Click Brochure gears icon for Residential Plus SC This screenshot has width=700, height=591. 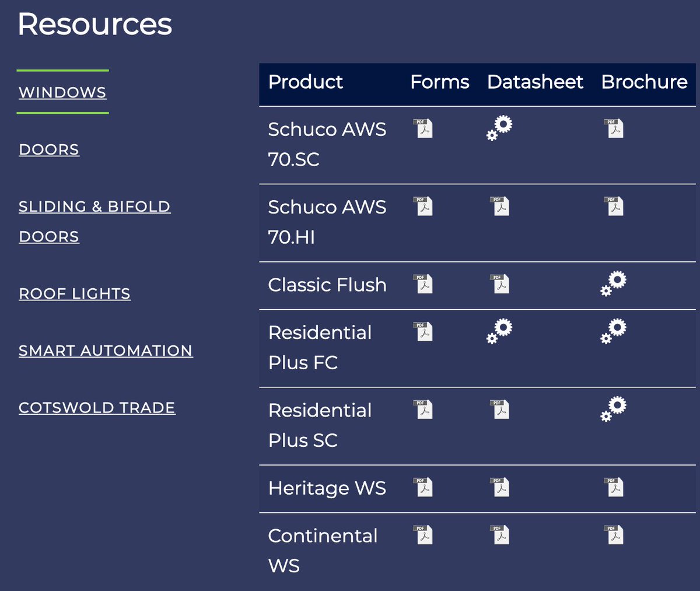pyautogui.click(x=614, y=409)
